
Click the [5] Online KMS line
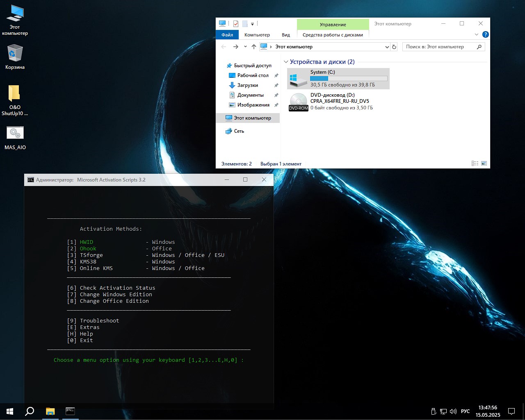coord(136,268)
